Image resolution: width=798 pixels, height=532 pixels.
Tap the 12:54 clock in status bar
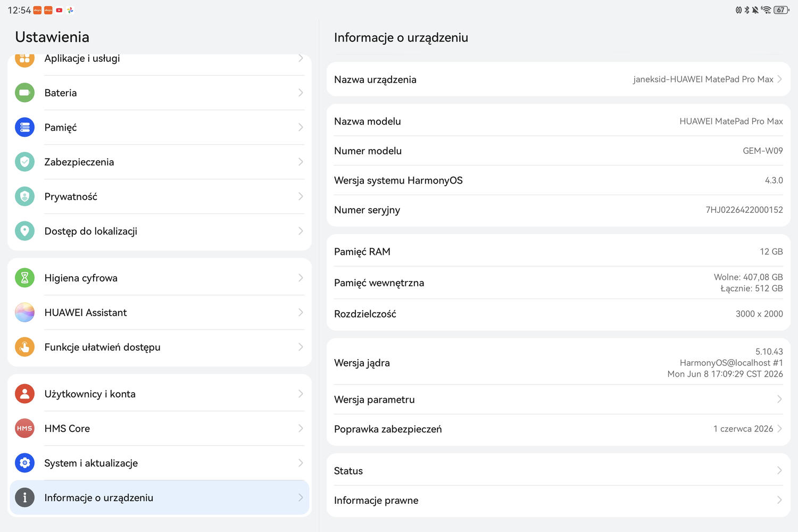click(x=19, y=10)
